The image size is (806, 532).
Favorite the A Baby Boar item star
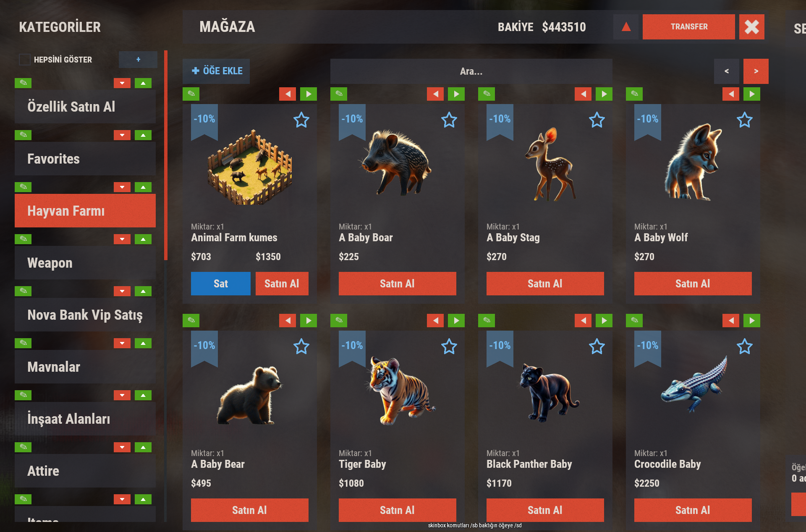point(449,120)
